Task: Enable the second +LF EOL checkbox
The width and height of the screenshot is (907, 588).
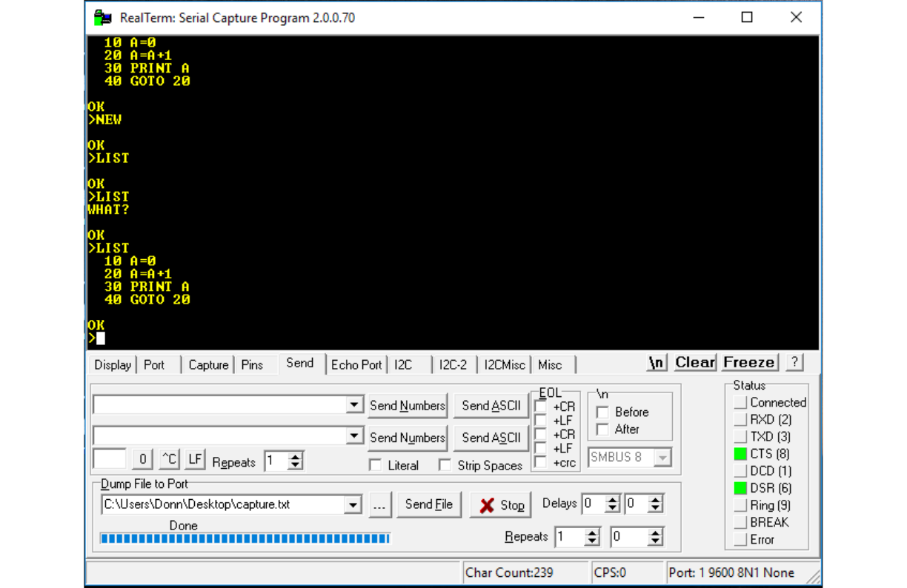Action: [x=541, y=449]
